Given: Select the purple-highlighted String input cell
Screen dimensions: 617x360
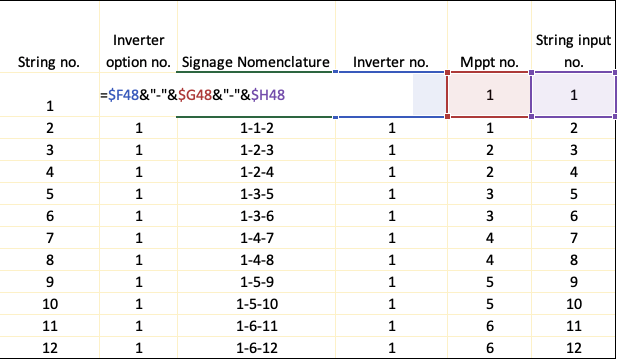Looking at the screenshot, I should click(x=573, y=95).
